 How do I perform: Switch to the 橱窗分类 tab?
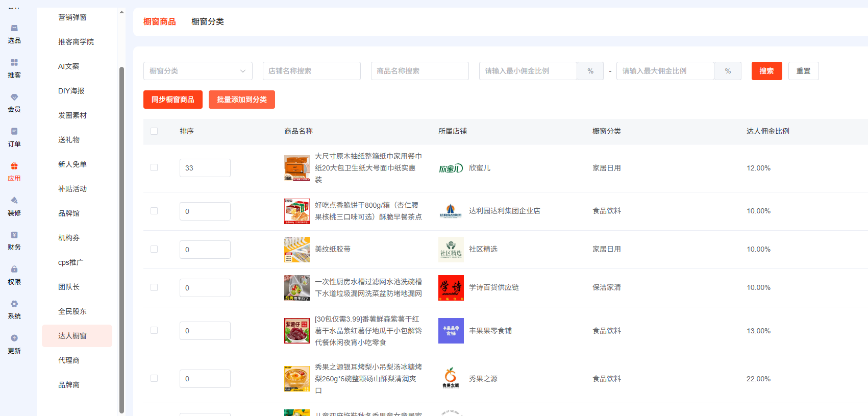click(207, 21)
